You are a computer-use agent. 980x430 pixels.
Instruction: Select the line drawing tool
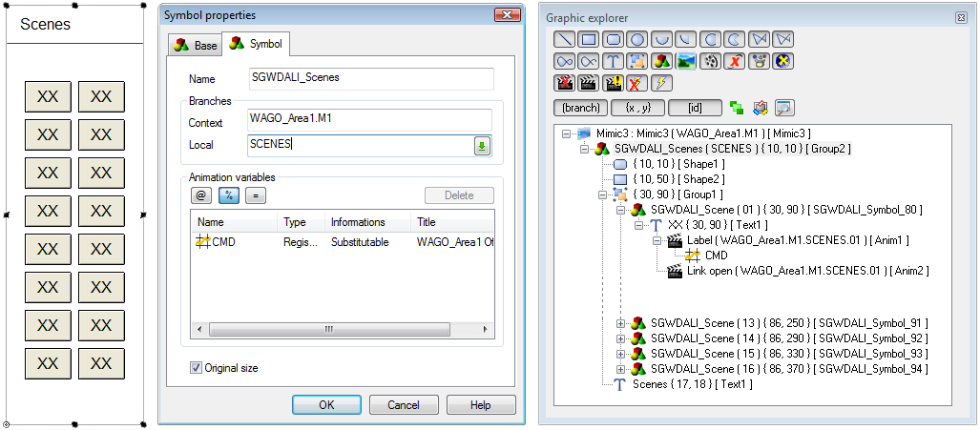coord(565,40)
